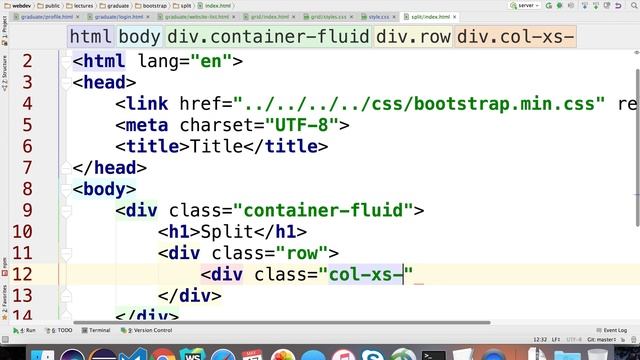Open Search Everywhere magnifier icon

tap(634, 5)
